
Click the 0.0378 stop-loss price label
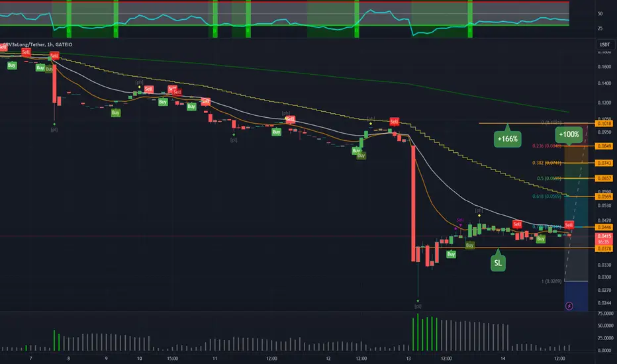(604, 249)
